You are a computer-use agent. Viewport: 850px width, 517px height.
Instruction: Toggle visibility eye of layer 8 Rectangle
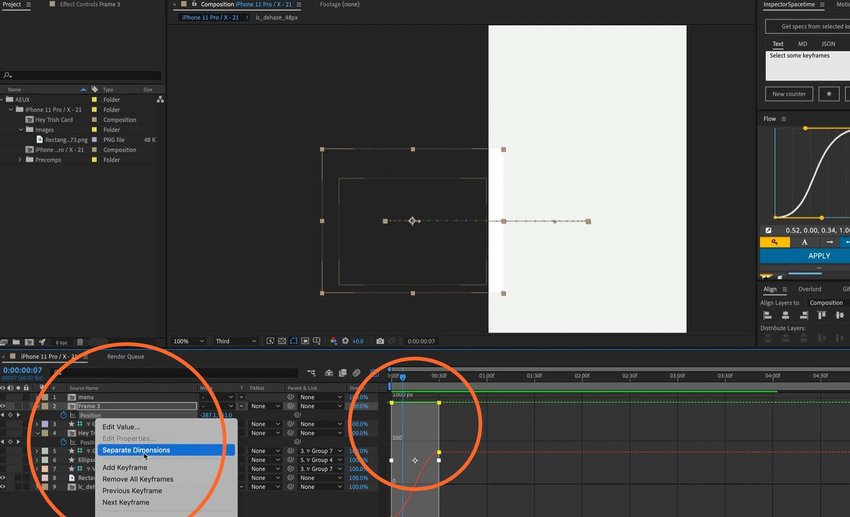tap(3, 478)
